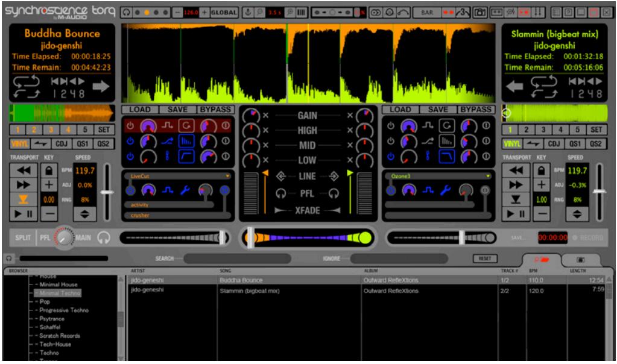Select right deck CDJ mode tab

pos(554,144)
